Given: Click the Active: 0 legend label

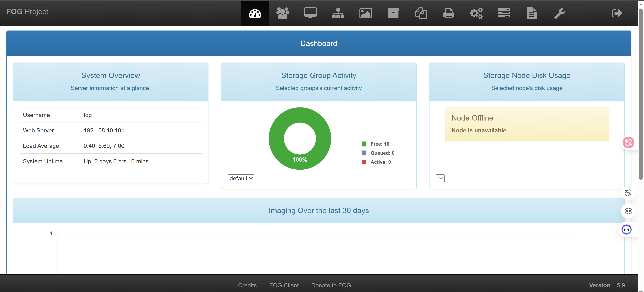Looking at the screenshot, I should click(x=381, y=162).
